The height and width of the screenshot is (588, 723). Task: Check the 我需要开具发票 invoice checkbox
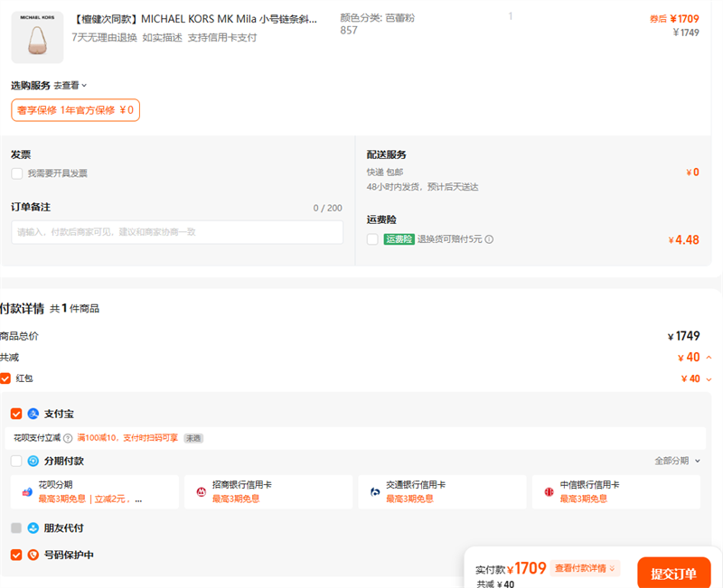tap(17, 173)
